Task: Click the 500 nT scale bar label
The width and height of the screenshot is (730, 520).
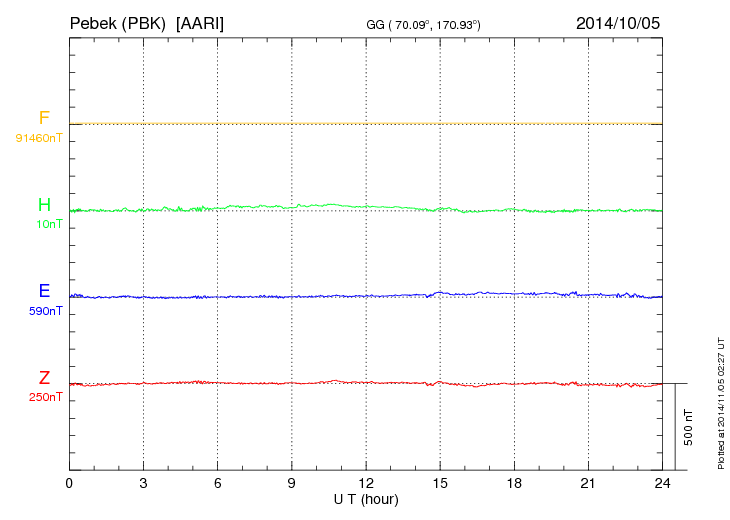Action: (688, 427)
